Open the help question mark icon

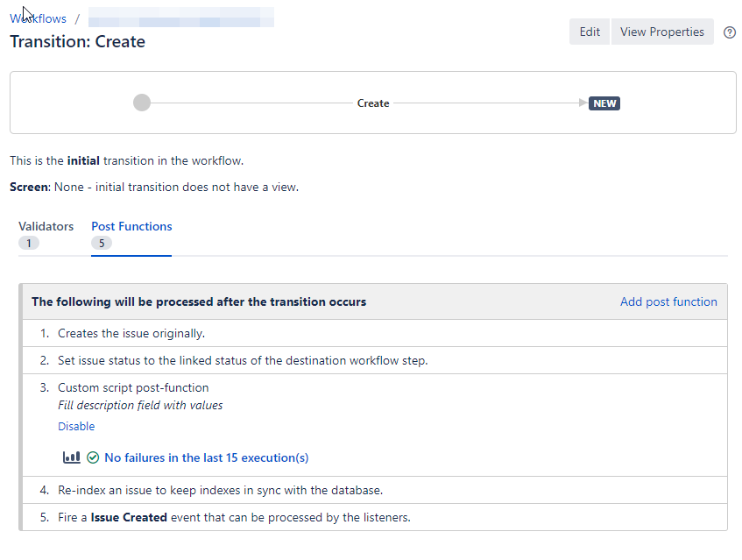coord(730,32)
